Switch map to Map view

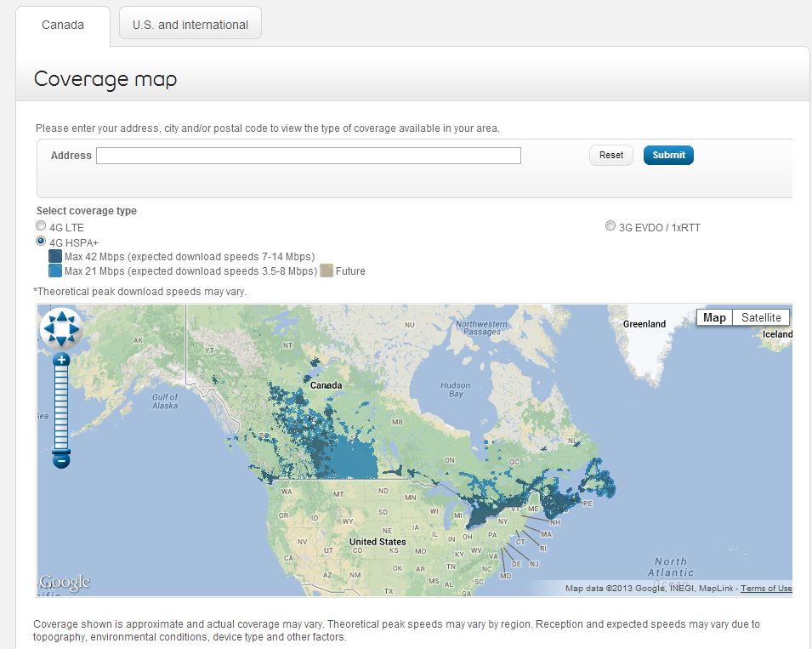coord(714,317)
